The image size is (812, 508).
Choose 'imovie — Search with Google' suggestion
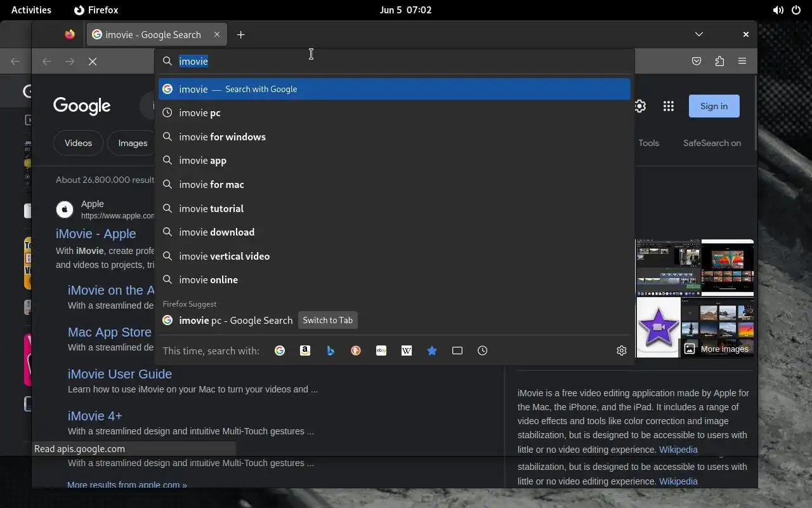pyautogui.click(x=395, y=89)
